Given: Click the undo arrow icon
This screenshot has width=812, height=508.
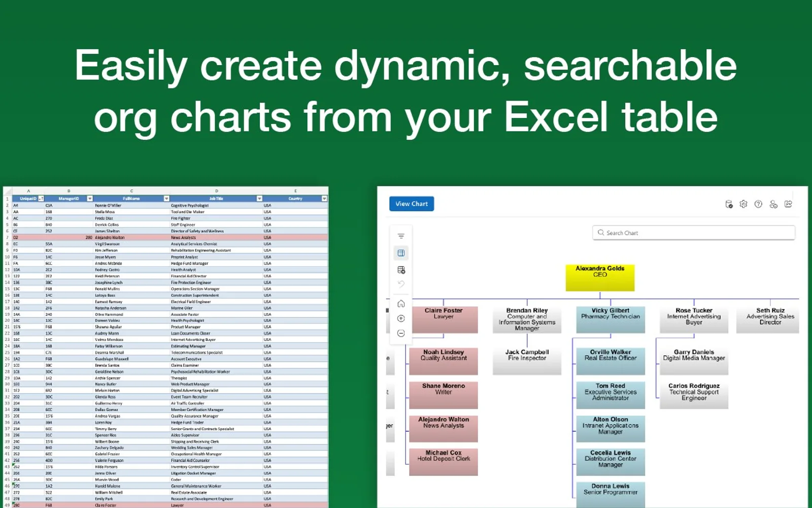Looking at the screenshot, I should click(x=401, y=284).
